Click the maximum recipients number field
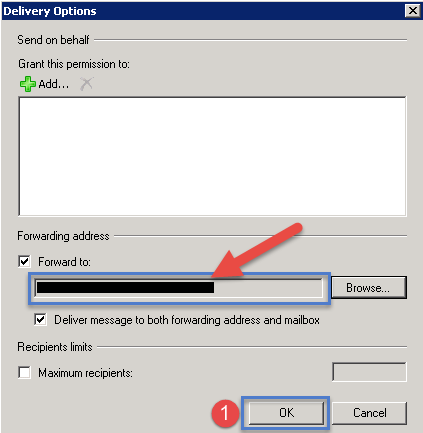The height and width of the screenshot is (433, 423). click(x=369, y=372)
